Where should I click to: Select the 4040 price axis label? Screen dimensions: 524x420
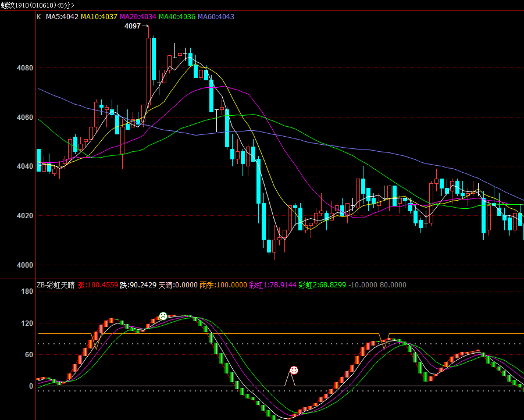tap(25, 166)
